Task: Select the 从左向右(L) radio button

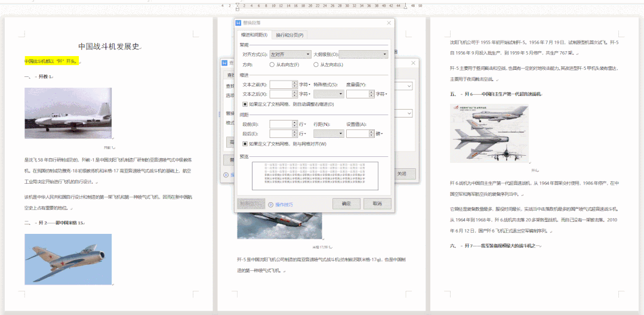Action: pos(316,64)
